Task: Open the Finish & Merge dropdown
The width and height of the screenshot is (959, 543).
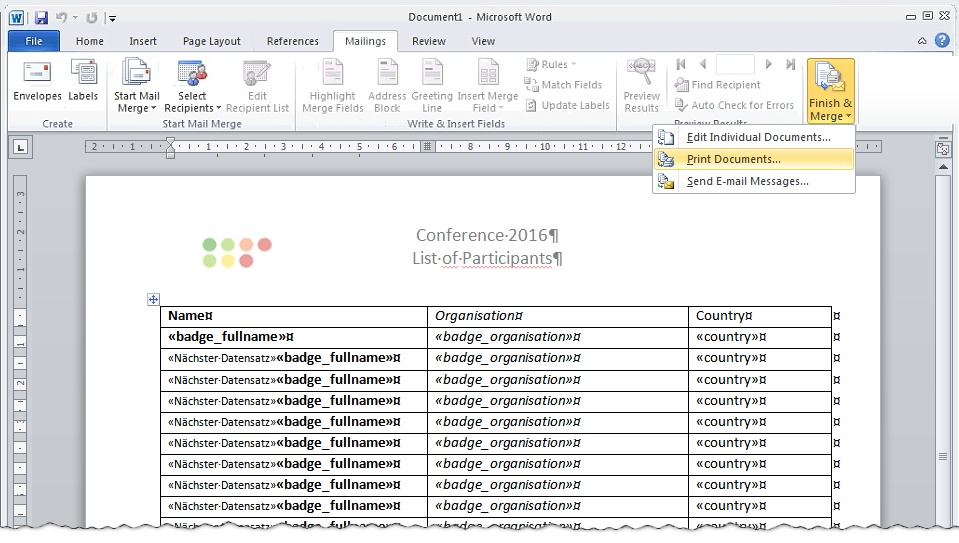Action: pos(831,91)
